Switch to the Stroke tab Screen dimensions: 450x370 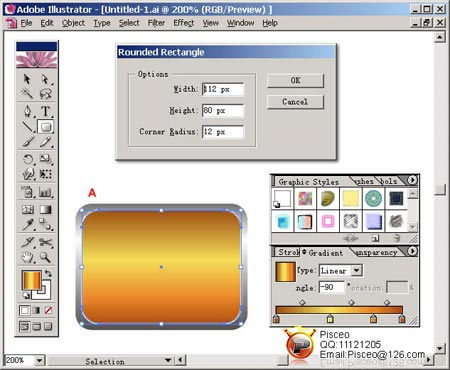[x=288, y=252]
